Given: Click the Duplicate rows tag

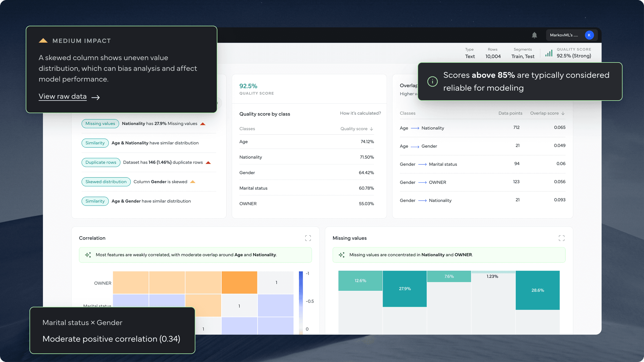Looking at the screenshot, I should pyautogui.click(x=101, y=162).
